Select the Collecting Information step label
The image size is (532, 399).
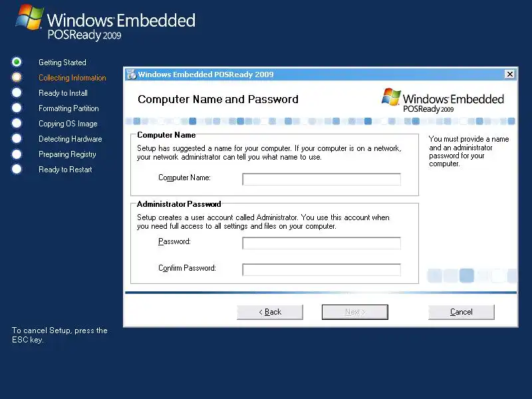[72, 78]
